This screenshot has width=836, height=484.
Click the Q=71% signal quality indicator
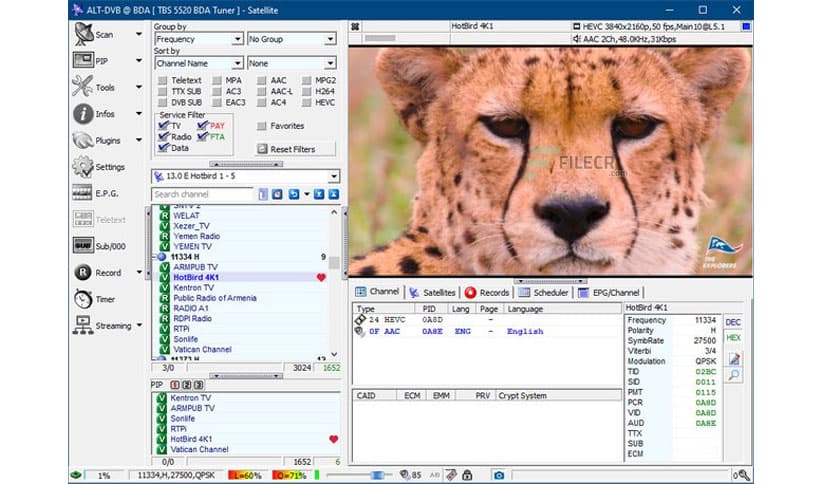tap(289, 475)
